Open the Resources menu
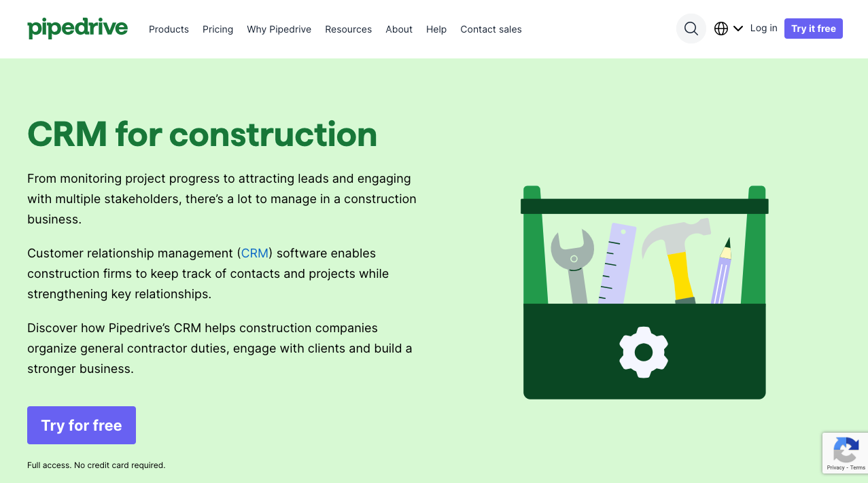868x483 pixels. pos(348,29)
